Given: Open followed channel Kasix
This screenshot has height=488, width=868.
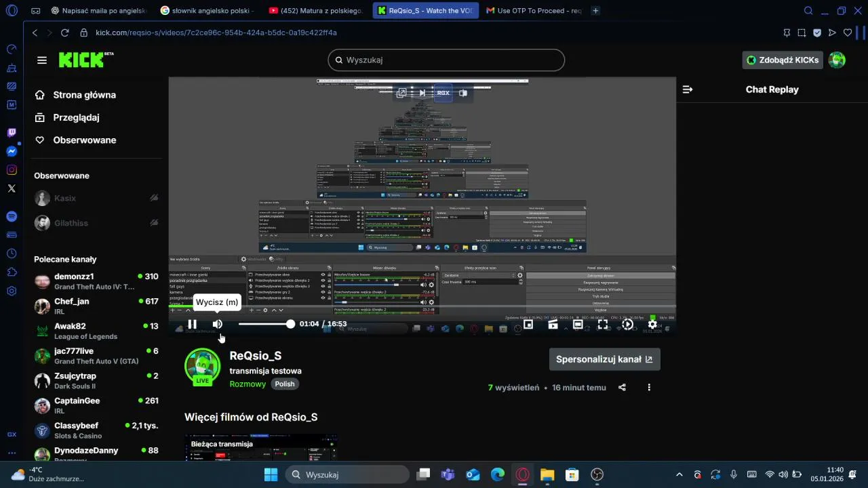Looking at the screenshot, I should (96, 198).
